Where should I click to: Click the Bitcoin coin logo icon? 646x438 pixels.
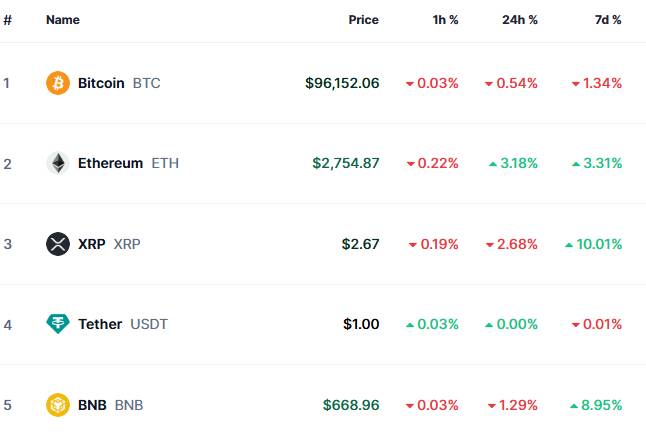58,83
